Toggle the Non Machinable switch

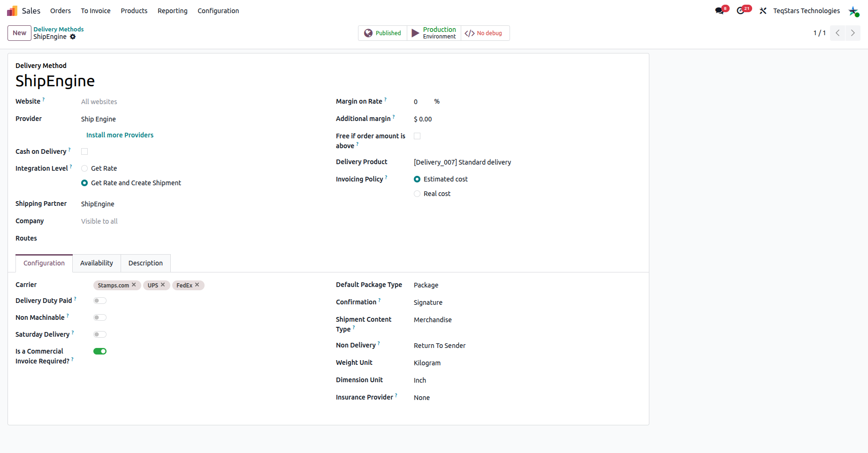(x=100, y=317)
